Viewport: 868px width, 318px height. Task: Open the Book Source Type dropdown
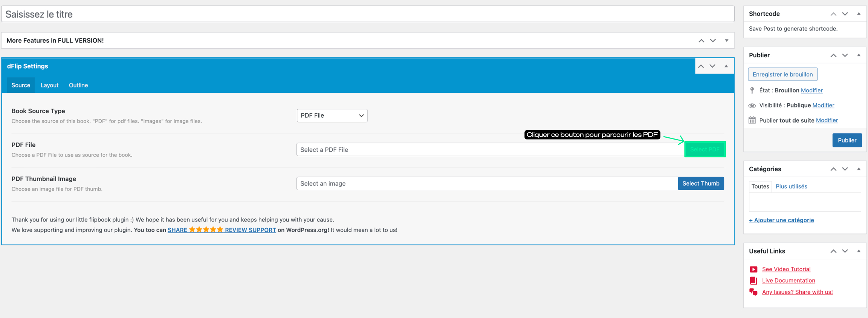[332, 115]
